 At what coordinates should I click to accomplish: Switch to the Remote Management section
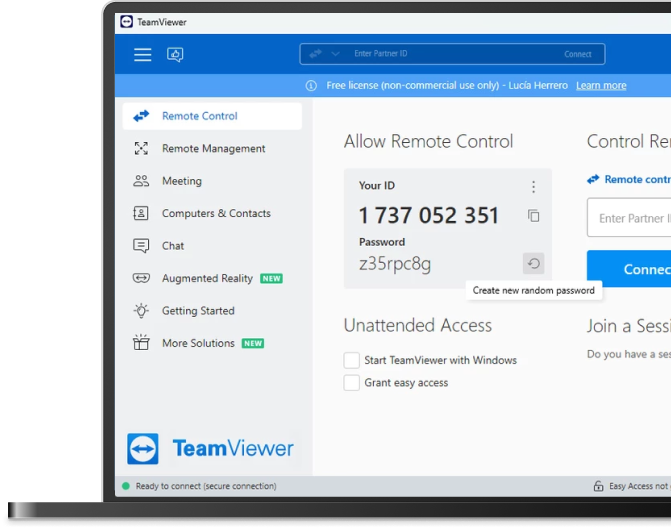(x=213, y=149)
